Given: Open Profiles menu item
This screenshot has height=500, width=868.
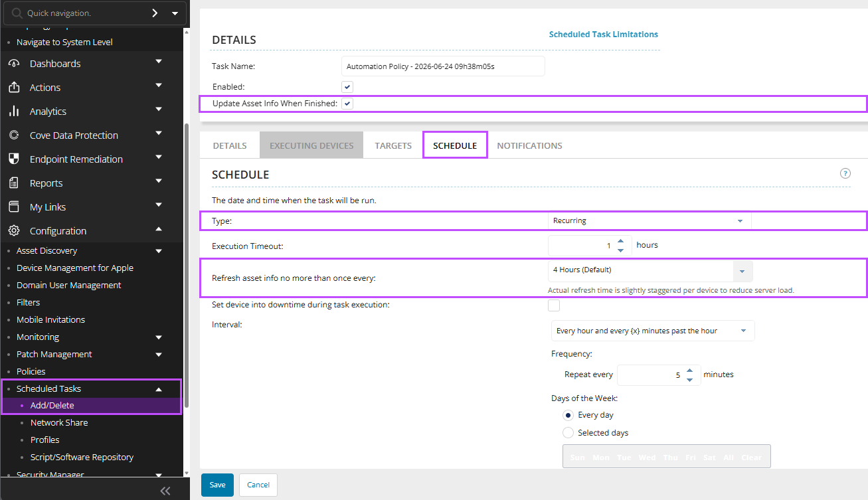Looking at the screenshot, I should 45,440.
